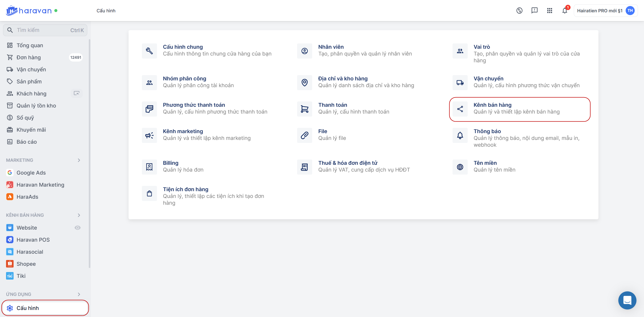The width and height of the screenshot is (644, 317).
Task: Click the Tên miền globe icon
Action: [460, 167]
